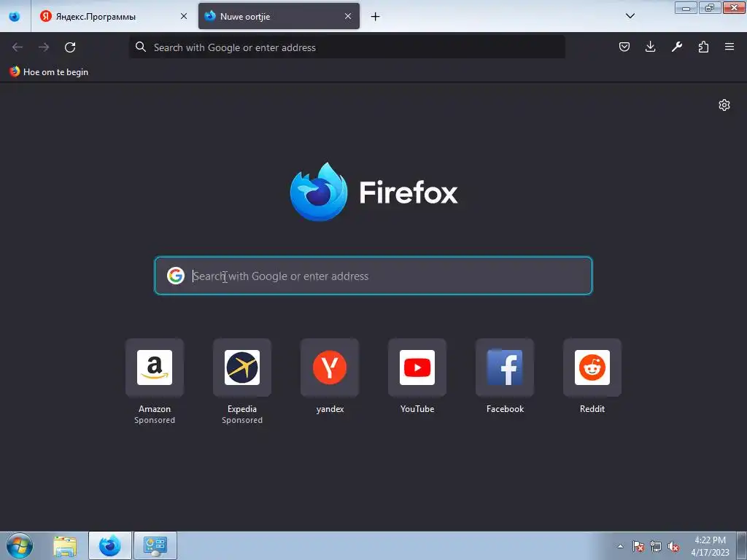
Task: Show the Downloads panel
Action: [650, 47]
